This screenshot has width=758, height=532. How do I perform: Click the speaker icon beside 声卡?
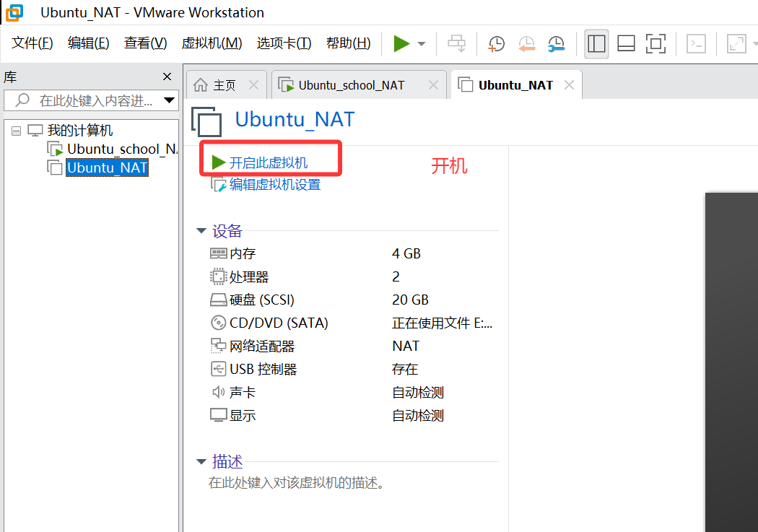[219, 392]
